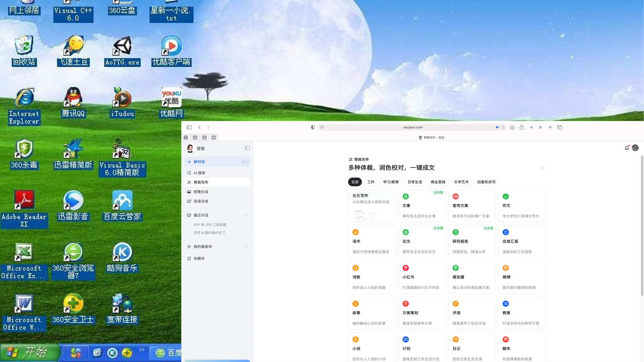Viewport: 644px width, 362px height.
Task: Select 帮我写作 in the sidebar
Action: click(x=217, y=182)
